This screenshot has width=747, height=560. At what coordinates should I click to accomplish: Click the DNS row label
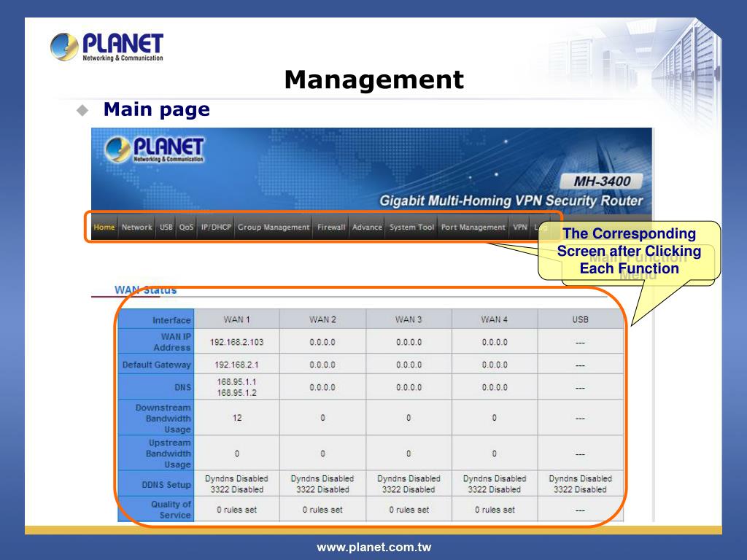click(x=156, y=387)
